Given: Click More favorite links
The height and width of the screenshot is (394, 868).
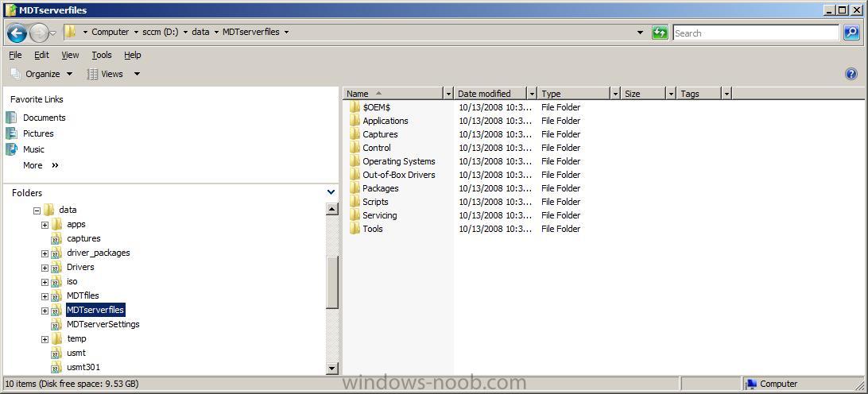Looking at the screenshot, I should tap(41, 165).
